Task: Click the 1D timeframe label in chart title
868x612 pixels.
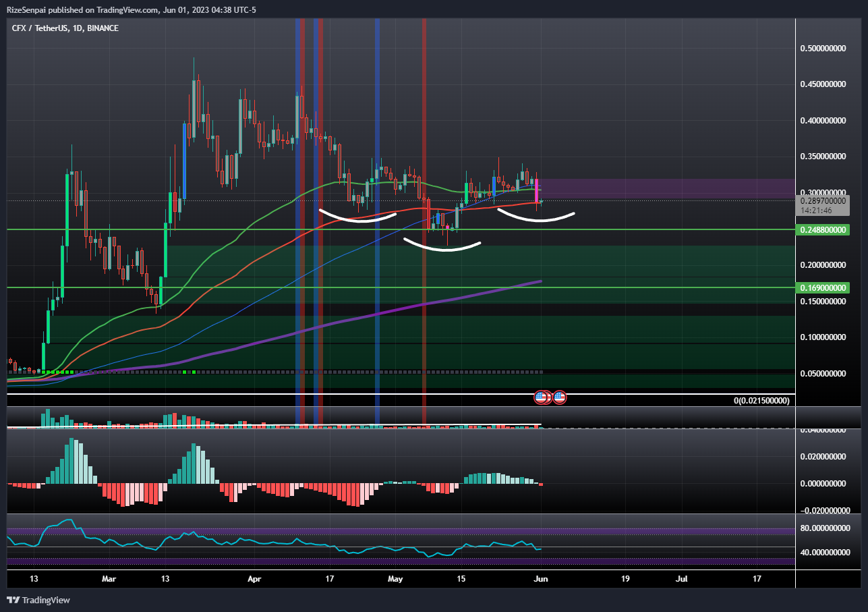Action: click(x=78, y=28)
